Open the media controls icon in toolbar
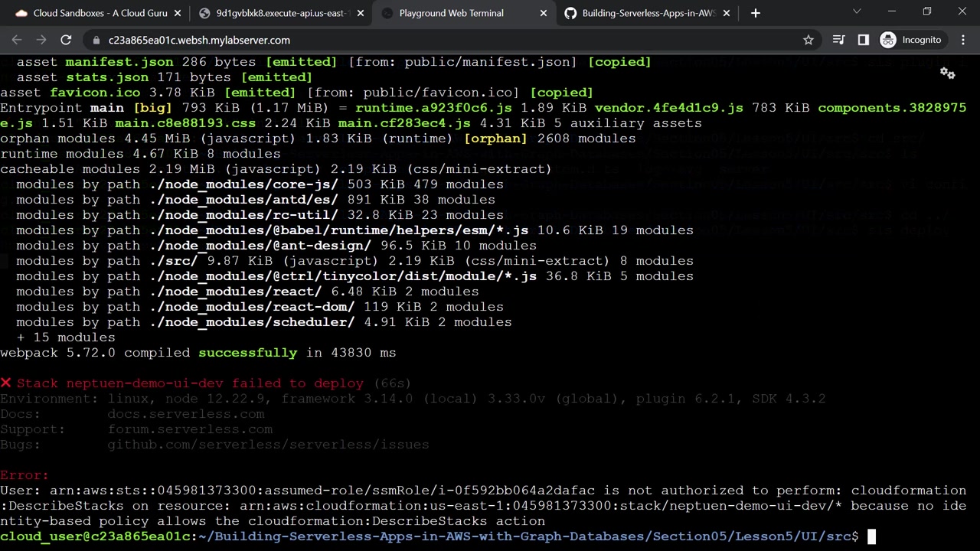Viewport: 980px width, 551px height. point(838,40)
